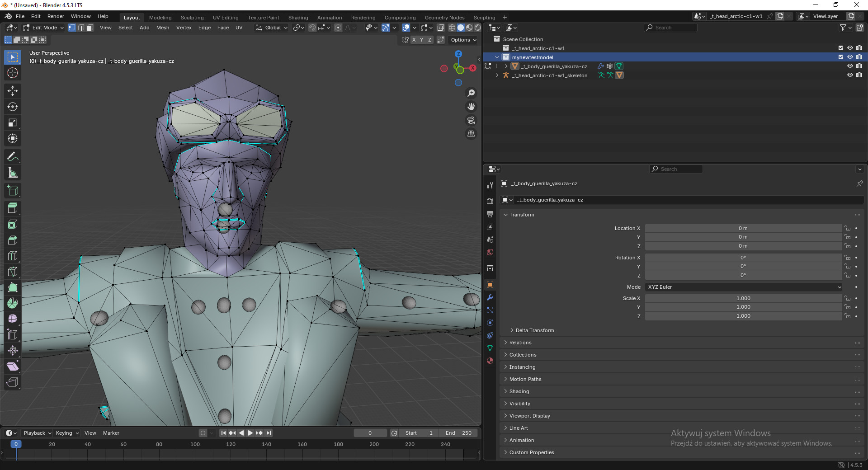Open the Material Properties tab
Viewport: 868px width, 470px height.
point(490,361)
